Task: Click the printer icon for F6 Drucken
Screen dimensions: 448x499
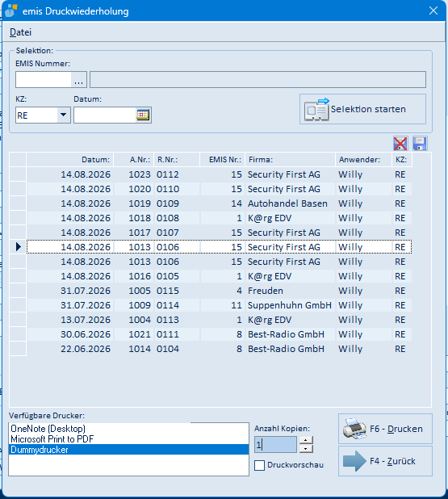Action: [354, 429]
